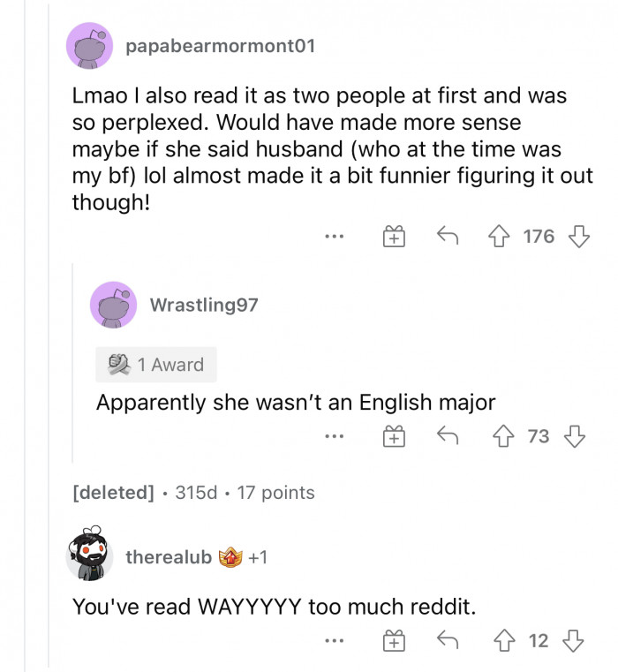
Task: Downvote therealub's comment
Action: [574, 641]
